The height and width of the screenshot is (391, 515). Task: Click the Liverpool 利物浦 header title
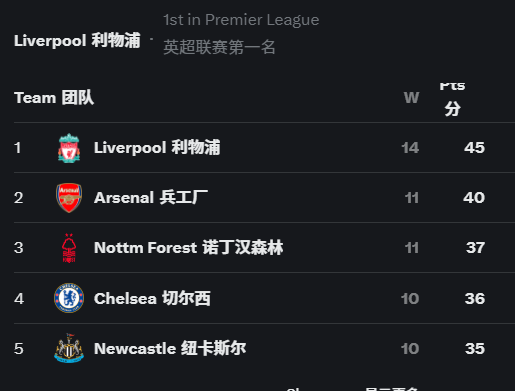coord(77,40)
